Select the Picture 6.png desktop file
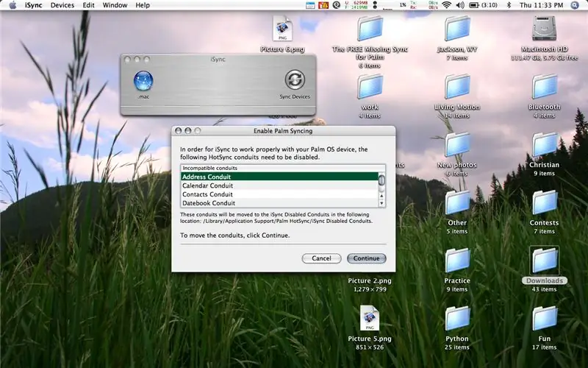Screen dimensions: 588x368 pyautogui.click(x=282, y=29)
